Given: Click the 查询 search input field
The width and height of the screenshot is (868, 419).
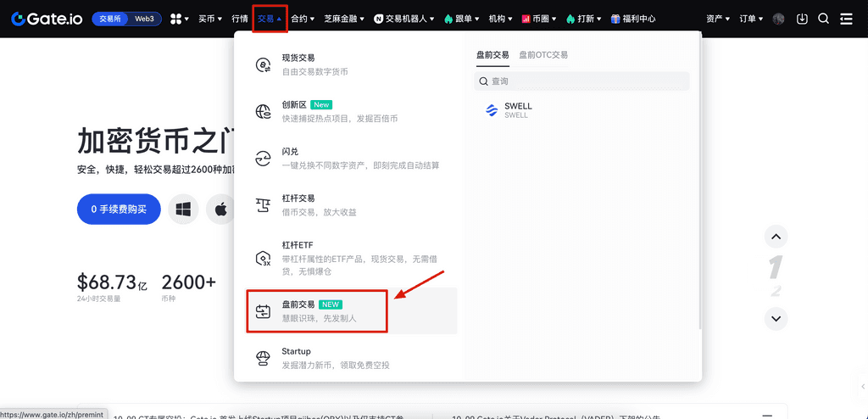Looking at the screenshot, I should [x=585, y=81].
